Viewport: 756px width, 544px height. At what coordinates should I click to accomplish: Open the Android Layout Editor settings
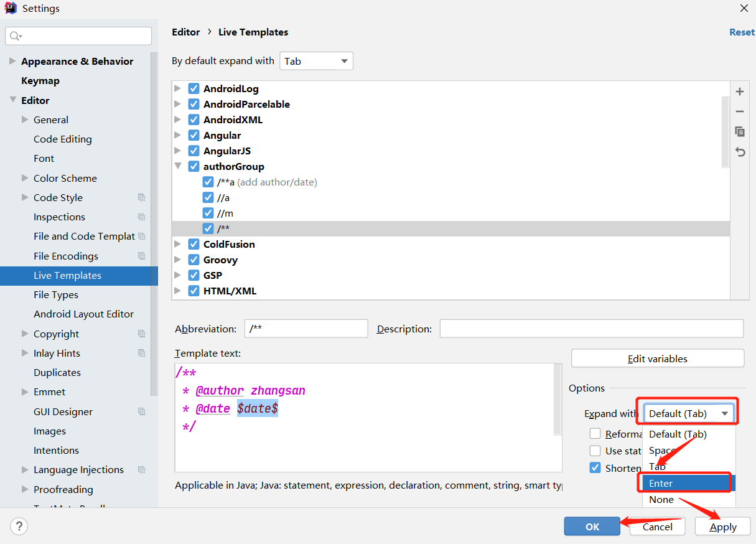83,314
